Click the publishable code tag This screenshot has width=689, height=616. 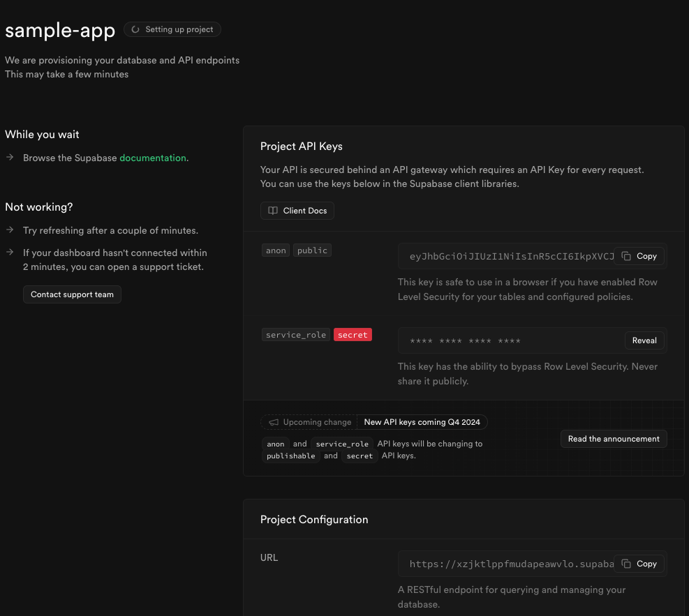pos(290,456)
